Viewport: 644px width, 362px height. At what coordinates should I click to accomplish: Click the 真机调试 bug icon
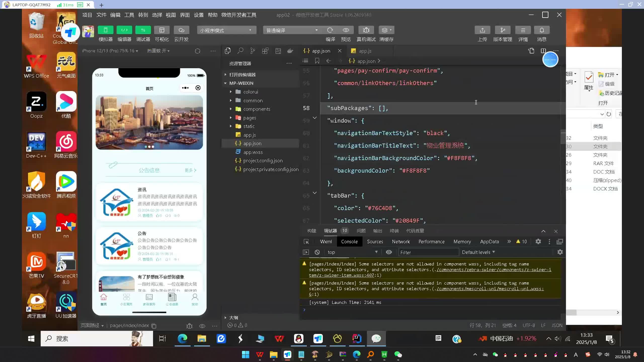(366, 30)
